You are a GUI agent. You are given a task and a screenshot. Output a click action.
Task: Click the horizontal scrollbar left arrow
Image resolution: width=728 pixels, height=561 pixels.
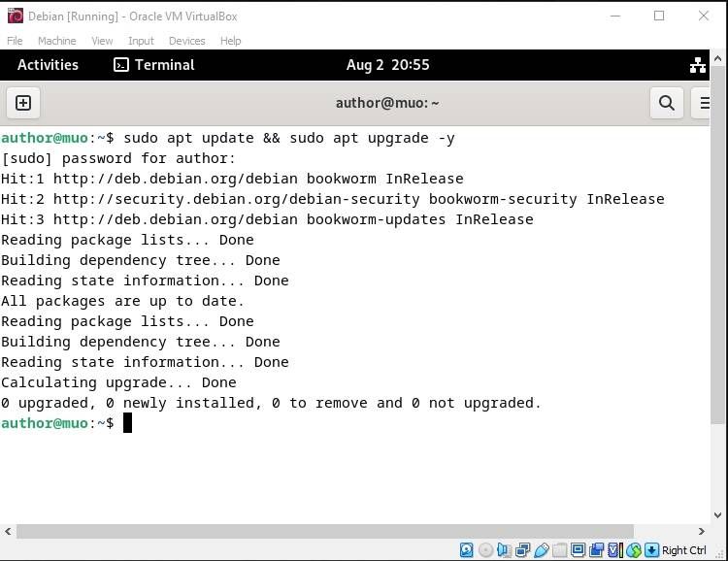(8, 531)
